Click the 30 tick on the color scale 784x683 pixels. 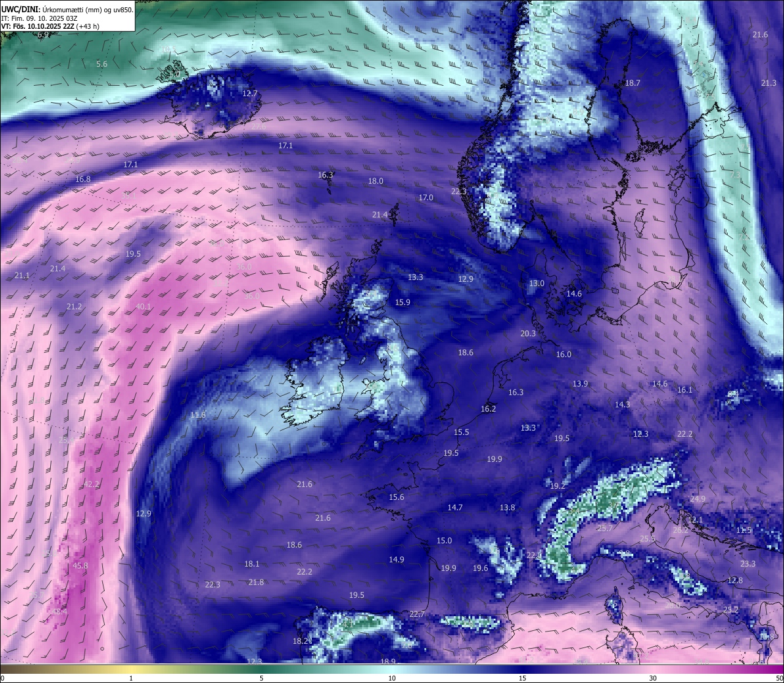pyautogui.click(x=653, y=678)
